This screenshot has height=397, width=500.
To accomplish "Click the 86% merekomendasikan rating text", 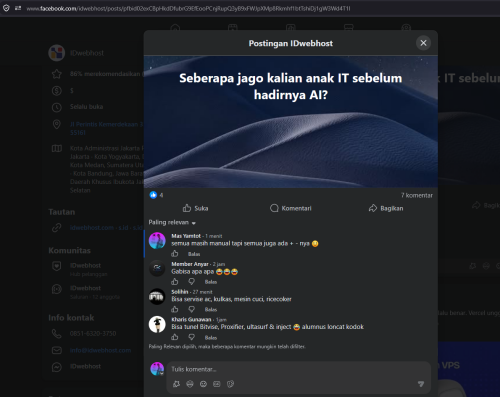I will (x=106, y=74).
